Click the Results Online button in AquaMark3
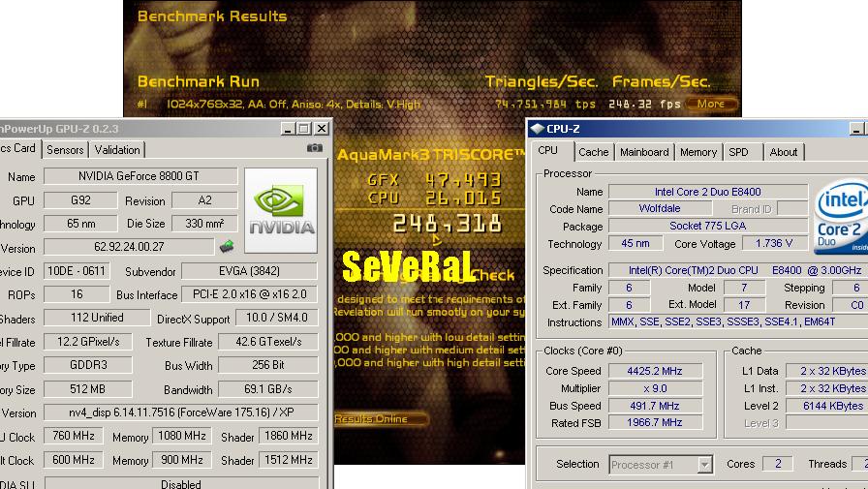The width and height of the screenshot is (868, 489). coord(381,418)
